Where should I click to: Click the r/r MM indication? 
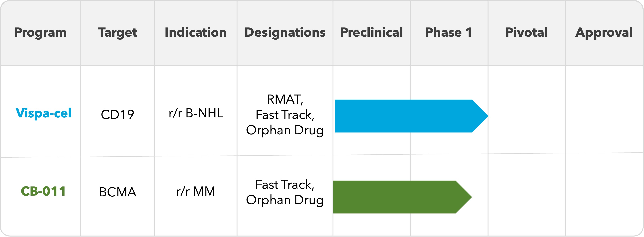pos(195,191)
